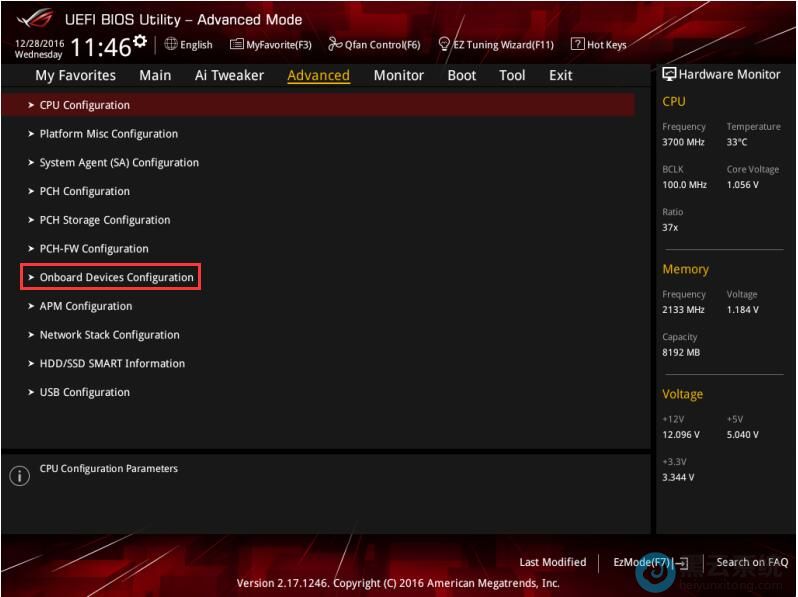Select the Advanced tab
The image size is (798, 597).
pyautogui.click(x=319, y=75)
